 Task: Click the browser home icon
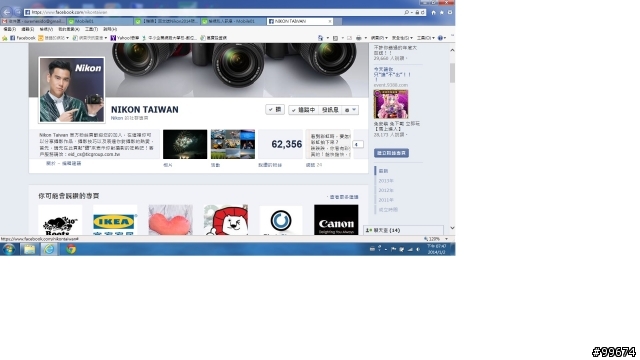click(433, 12)
